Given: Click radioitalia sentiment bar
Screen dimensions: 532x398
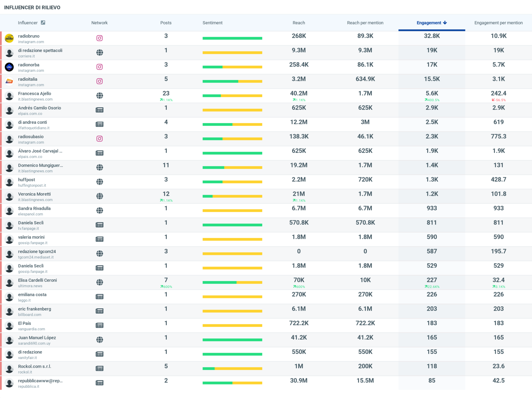Looking at the screenshot, I should point(232,81).
